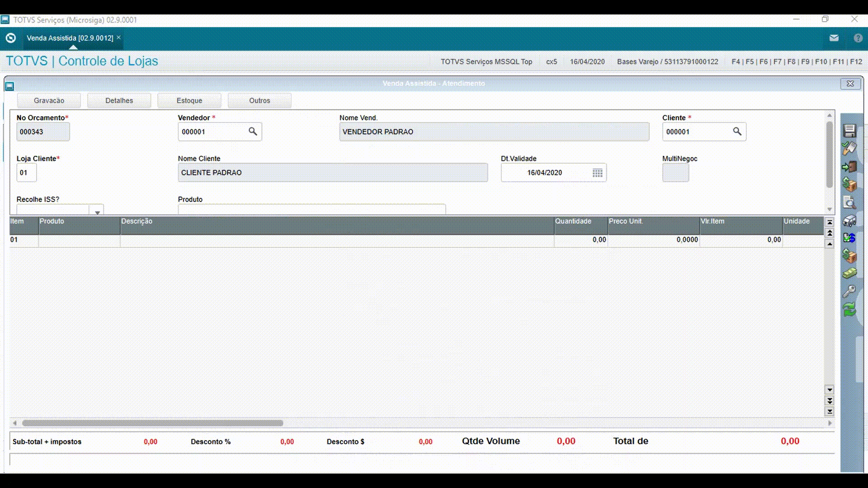
Task: Click the door exit icon with green arrow
Action: click(849, 167)
